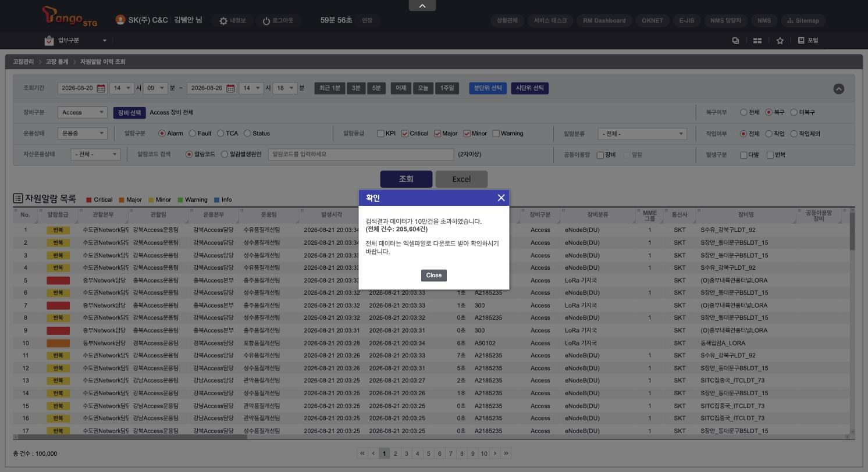Open the 알람분류 전체 dropdown
Viewport: 868px width, 472px height.
point(642,134)
